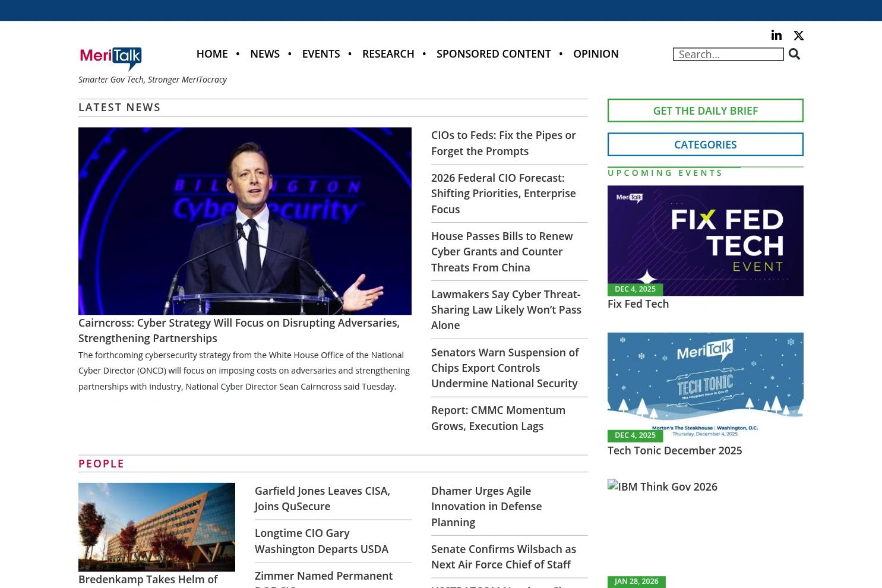
Task: Click the Get The Daily Brief button
Action: point(706,110)
